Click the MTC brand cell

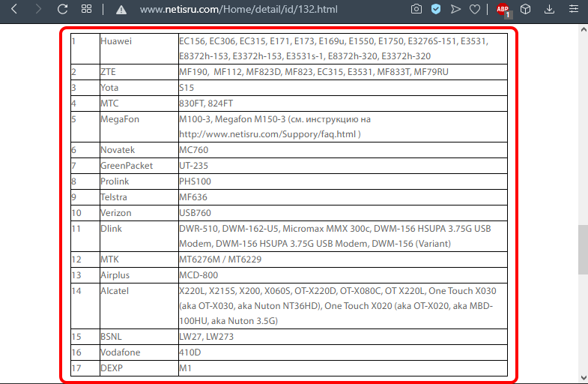[x=139, y=103]
